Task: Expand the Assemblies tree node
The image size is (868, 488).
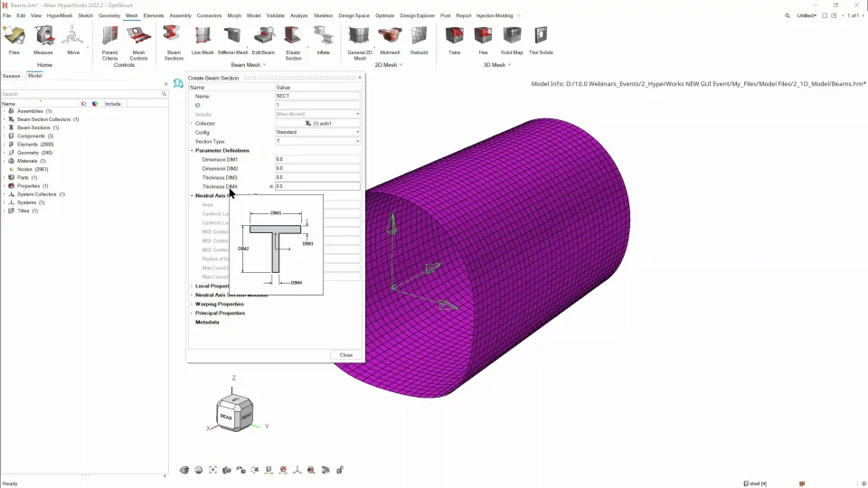Action: (5, 111)
